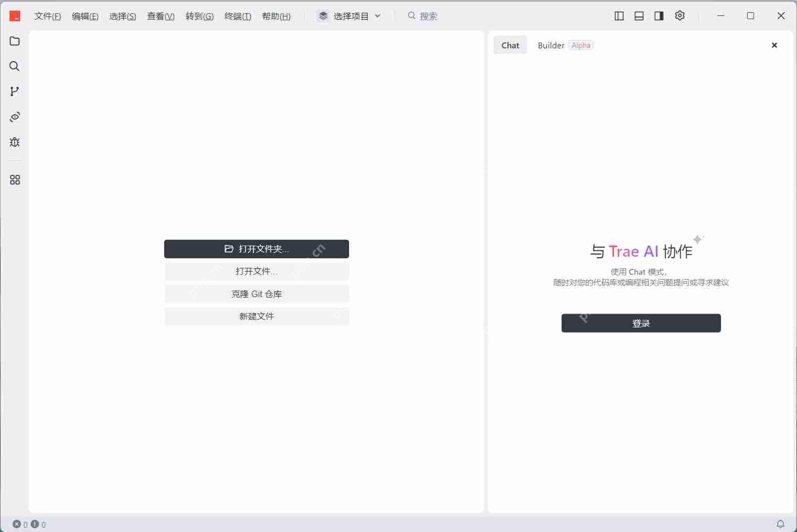The height and width of the screenshot is (532, 797).
Task: Click the 登录 button
Action: tap(640, 323)
